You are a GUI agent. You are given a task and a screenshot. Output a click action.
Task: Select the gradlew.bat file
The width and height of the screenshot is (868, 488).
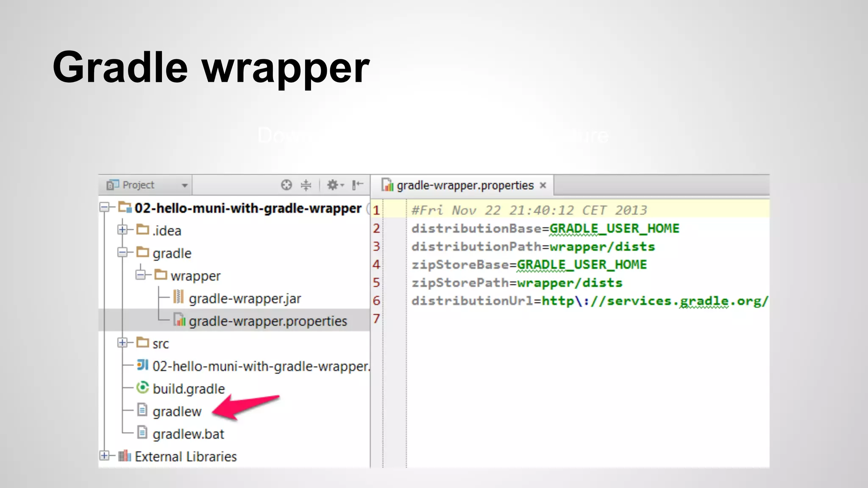tap(188, 434)
